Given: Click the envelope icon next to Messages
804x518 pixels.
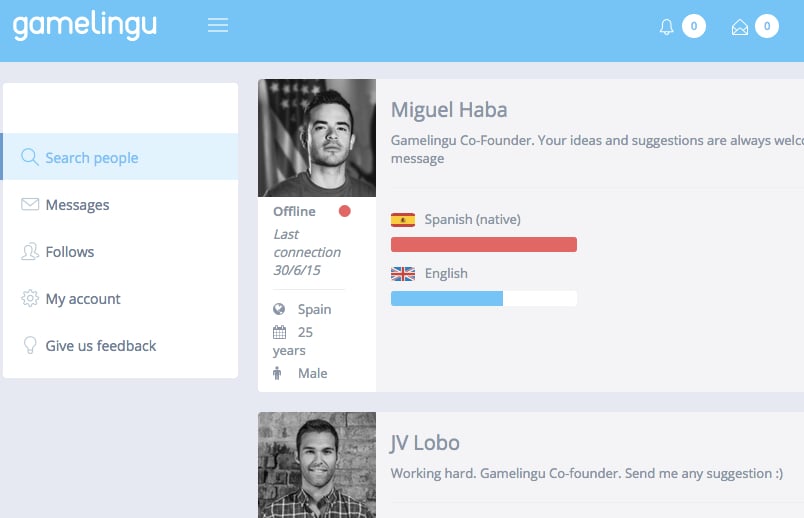Looking at the screenshot, I should pos(30,204).
